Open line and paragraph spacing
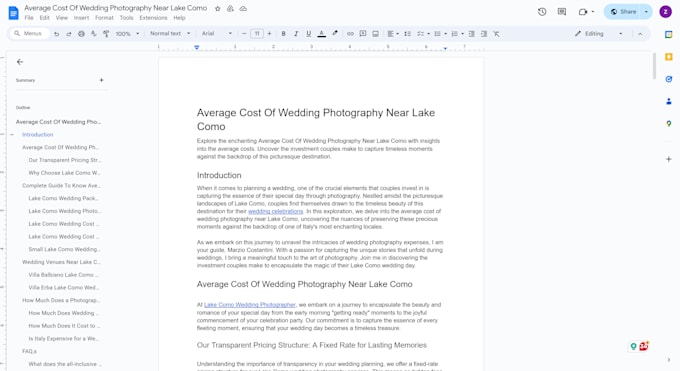The height and width of the screenshot is (371, 680). 407,33
